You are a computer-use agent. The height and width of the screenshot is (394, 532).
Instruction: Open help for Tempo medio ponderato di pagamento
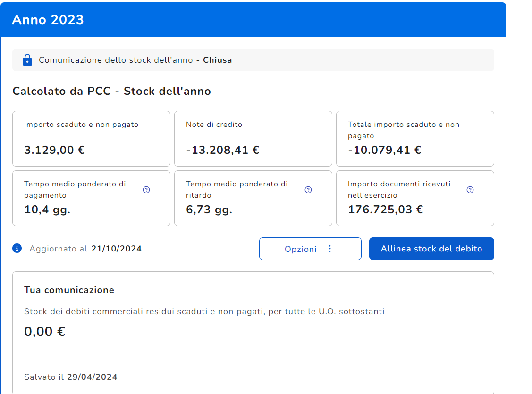click(146, 190)
